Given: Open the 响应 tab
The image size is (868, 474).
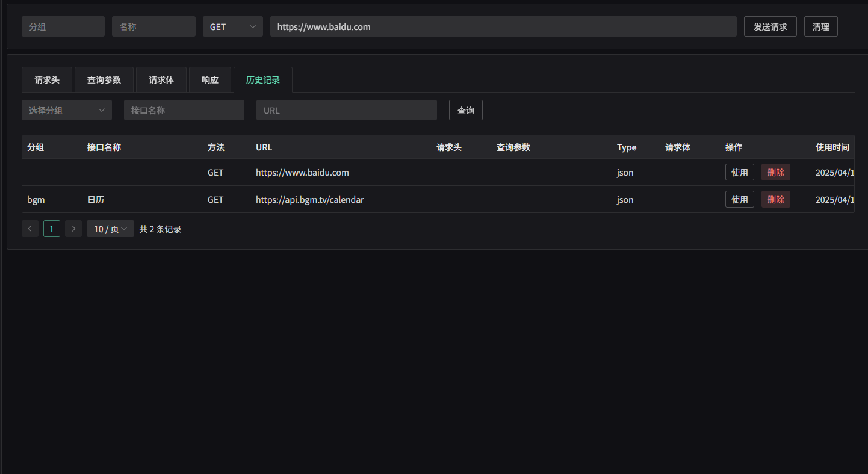Looking at the screenshot, I should coord(210,80).
